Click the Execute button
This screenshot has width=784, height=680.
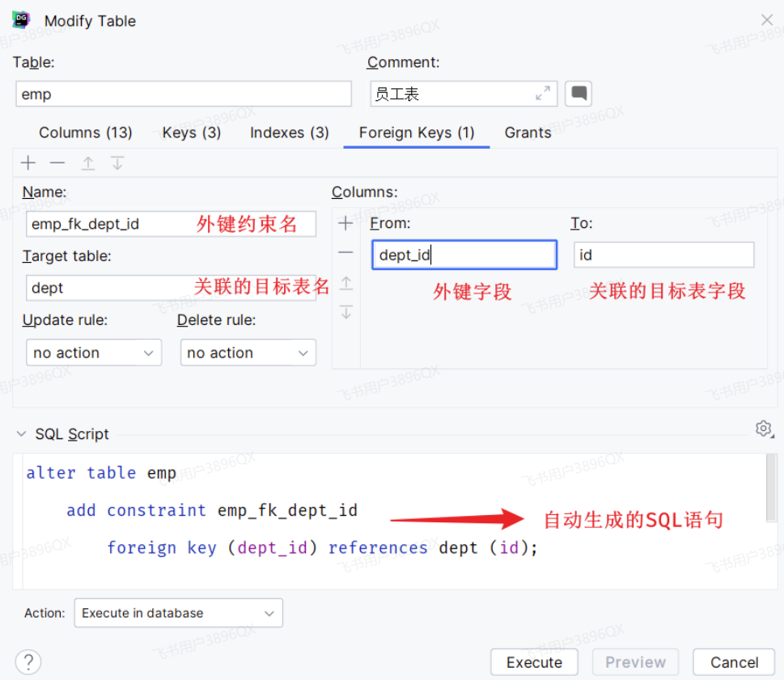point(534,662)
